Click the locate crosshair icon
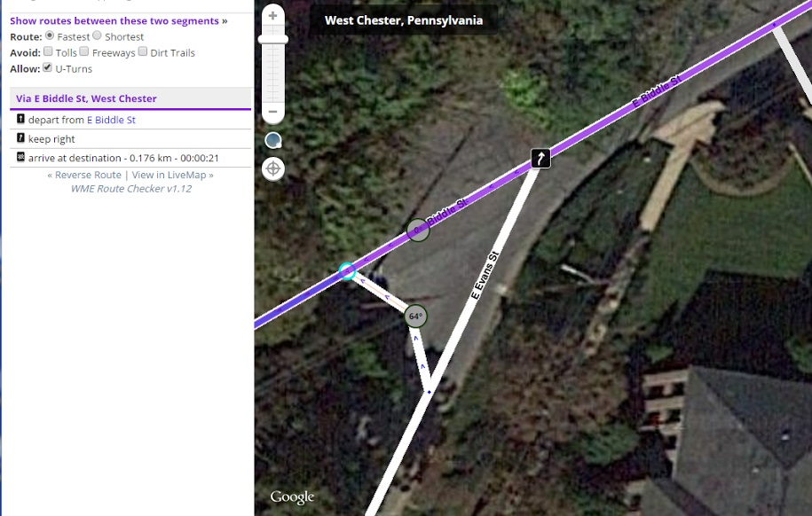 coord(273,168)
